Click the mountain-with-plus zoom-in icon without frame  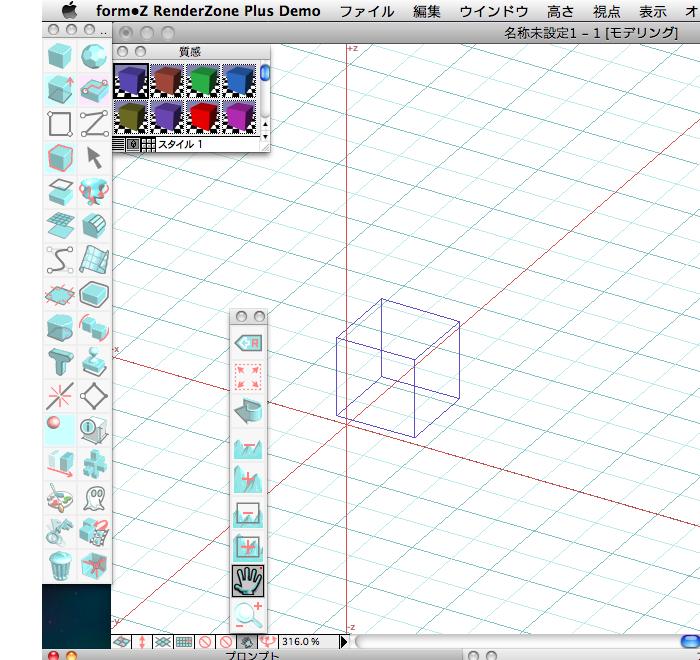248,479
